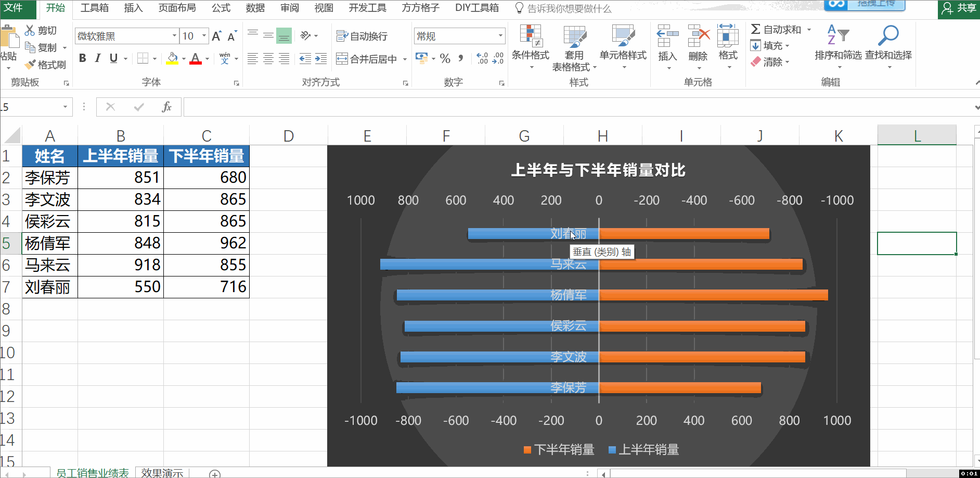Expand the fill color dropdown arrow
The height and width of the screenshot is (478, 980).
(184, 58)
